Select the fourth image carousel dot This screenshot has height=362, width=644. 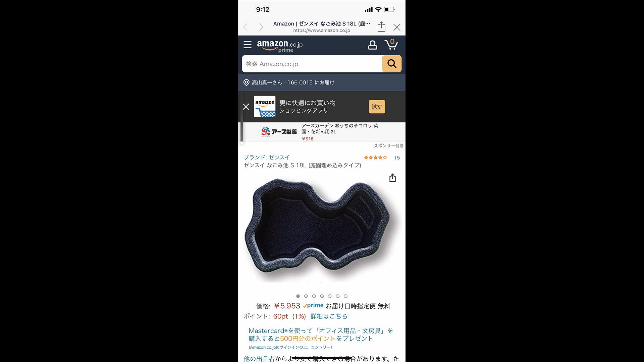[x=322, y=296]
